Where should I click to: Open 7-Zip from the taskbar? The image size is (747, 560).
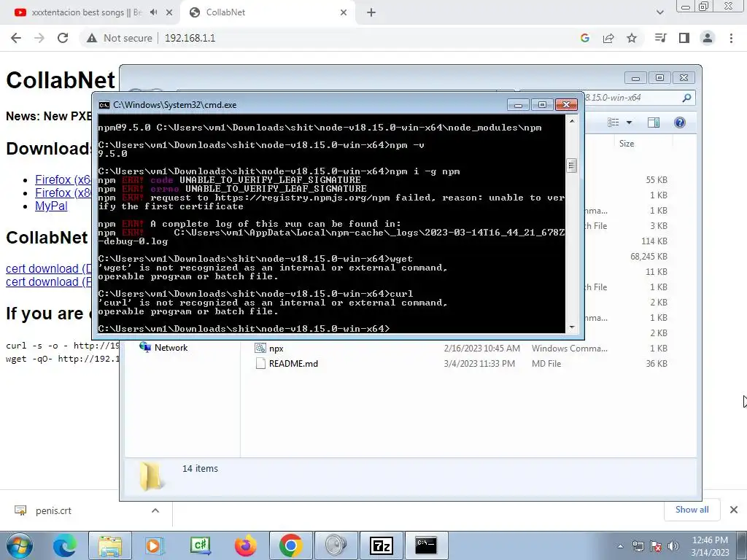pos(381,545)
